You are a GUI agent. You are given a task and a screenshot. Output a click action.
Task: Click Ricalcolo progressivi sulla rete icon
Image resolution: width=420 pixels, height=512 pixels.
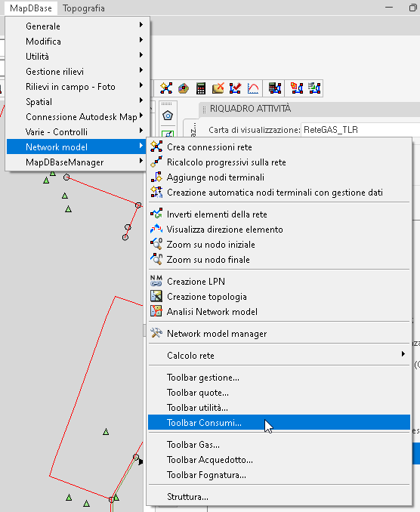click(x=156, y=162)
